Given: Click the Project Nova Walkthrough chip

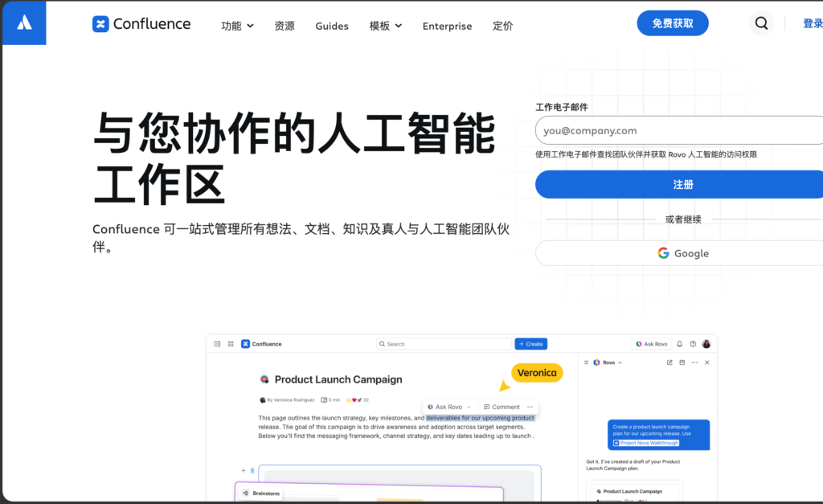Looking at the screenshot, I should click(x=646, y=443).
